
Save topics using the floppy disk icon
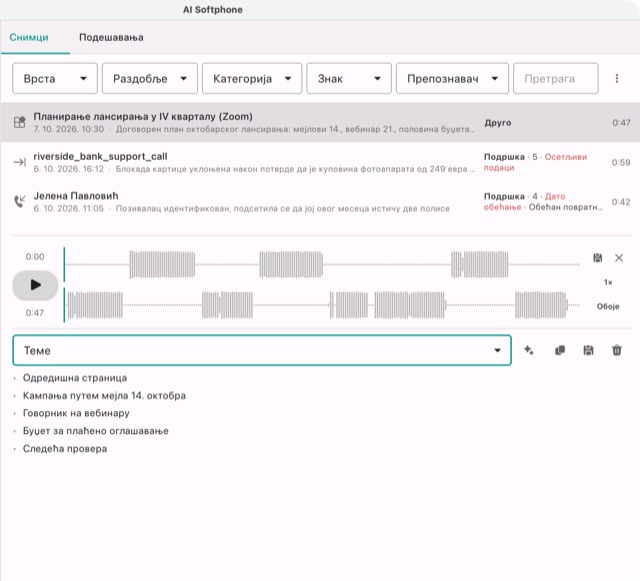pos(588,350)
